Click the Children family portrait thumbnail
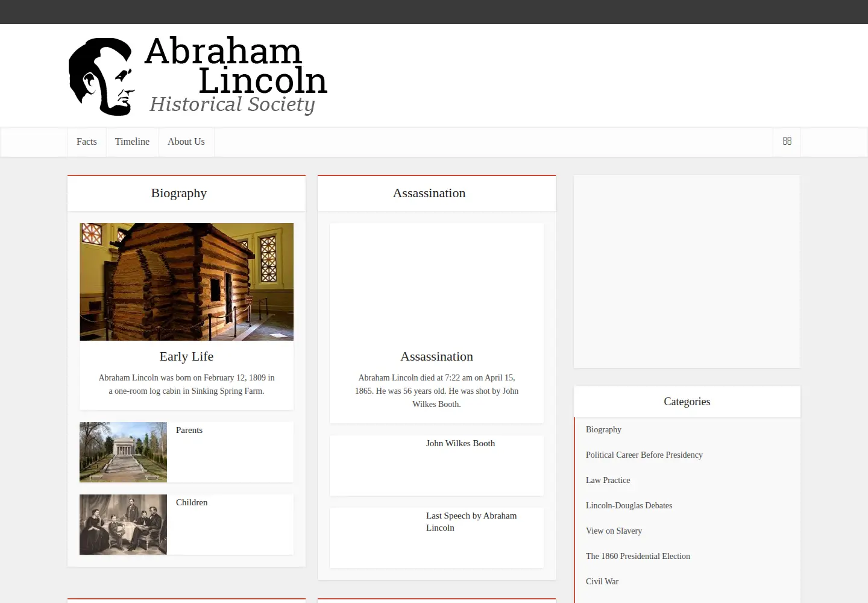The width and height of the screenshot is (868, 603). (123, 525)
